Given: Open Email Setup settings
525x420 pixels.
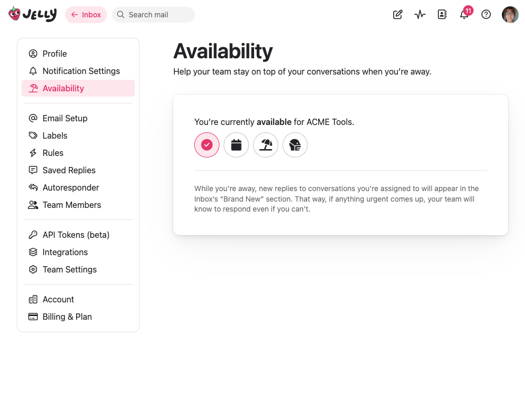Looking at the screenshot, I should coord(64,118).
